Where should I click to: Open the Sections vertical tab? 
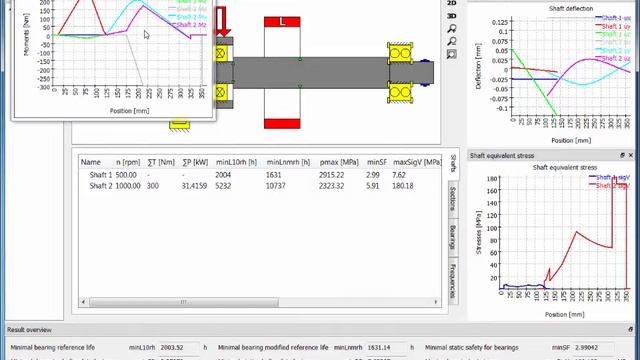click(453, 199)
